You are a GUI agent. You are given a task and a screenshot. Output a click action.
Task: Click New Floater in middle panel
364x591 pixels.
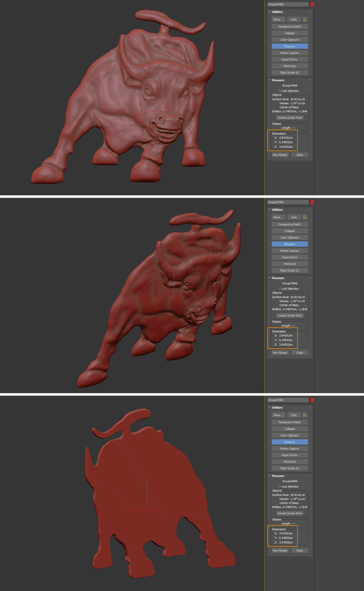(x=280, y=353)
